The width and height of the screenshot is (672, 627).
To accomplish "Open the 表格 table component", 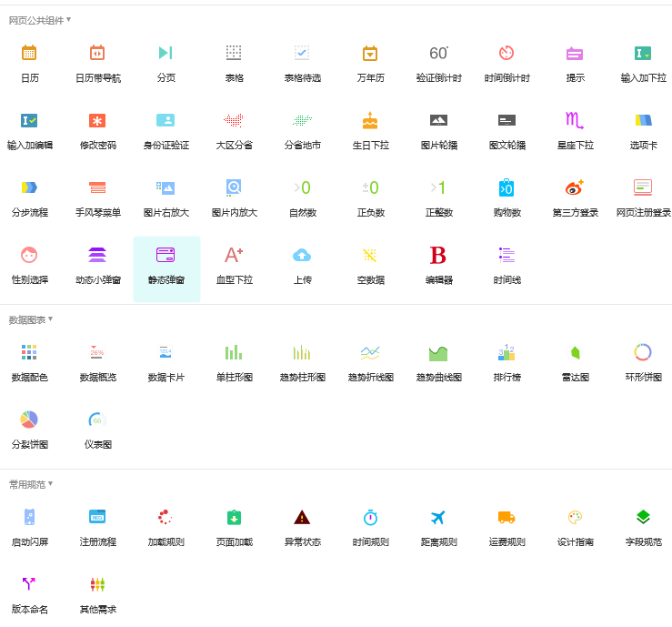I will (234, 53).
